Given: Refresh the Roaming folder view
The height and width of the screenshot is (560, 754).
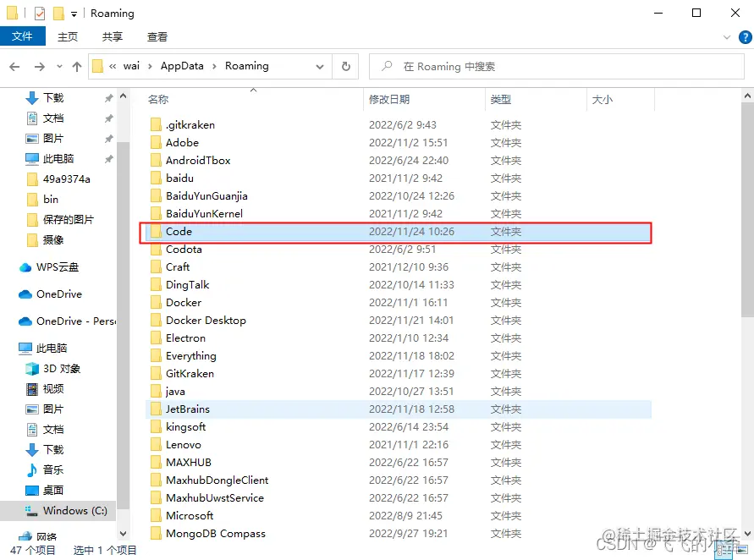Looking at the screenshot, I should (346, 66).
